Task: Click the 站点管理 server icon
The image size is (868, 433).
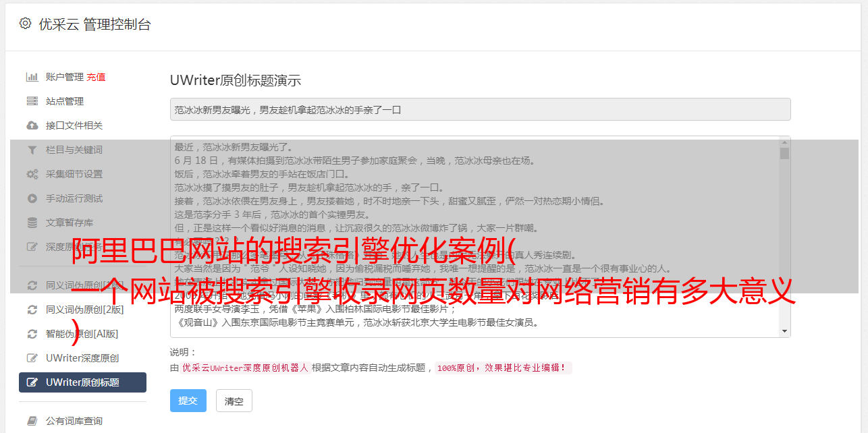Action: [32, 101]
